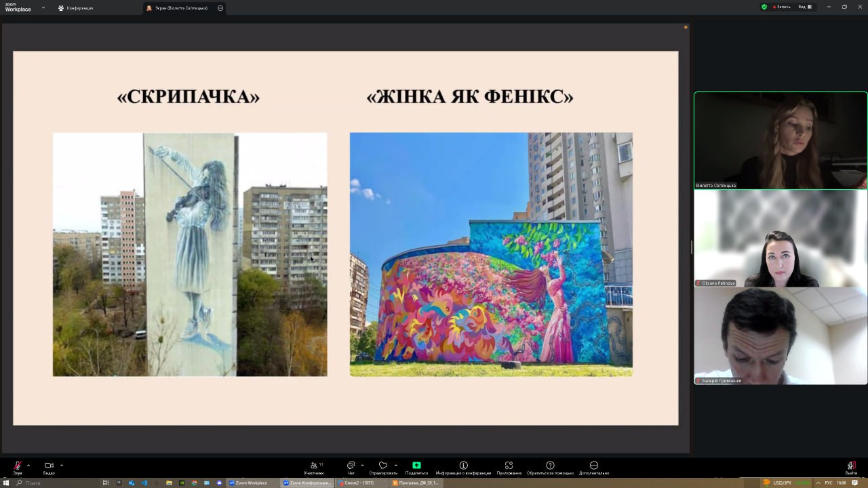The image size is (868, 488).
Task: Expand the audio options arrow next to Звук
Action: (x=28, y=465)
